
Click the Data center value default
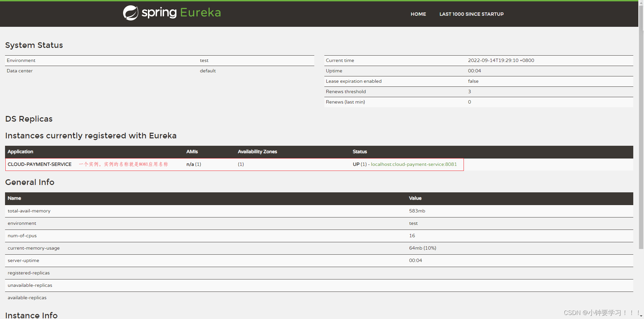coord(208,71)
